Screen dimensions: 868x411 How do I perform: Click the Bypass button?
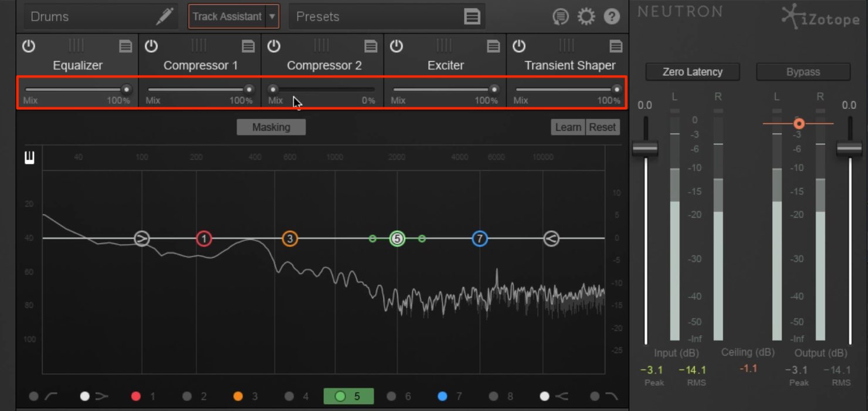tap(803, 72)
